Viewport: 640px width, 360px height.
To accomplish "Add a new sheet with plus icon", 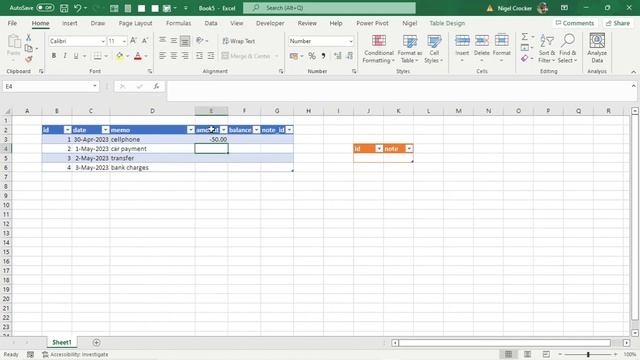I will [96, 342].
